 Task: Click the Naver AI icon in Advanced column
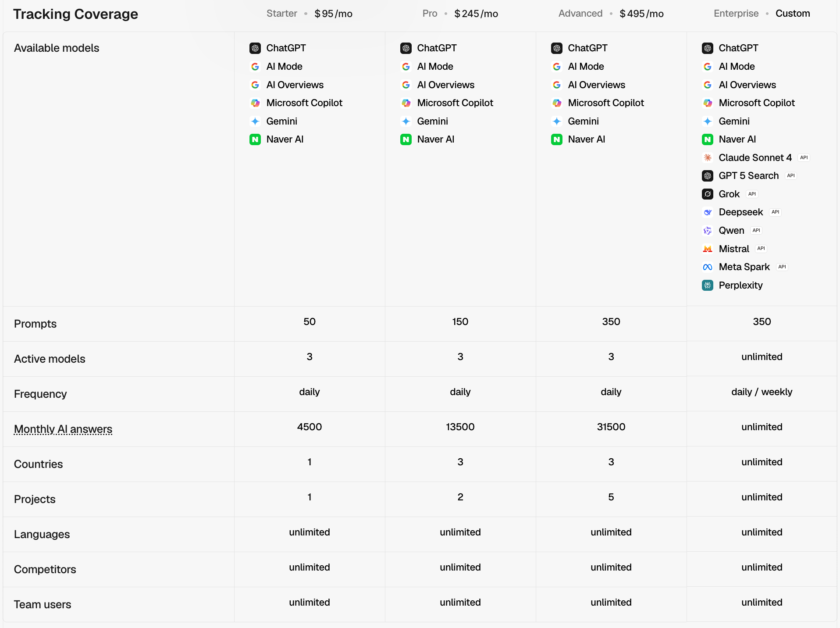point(557,139)
